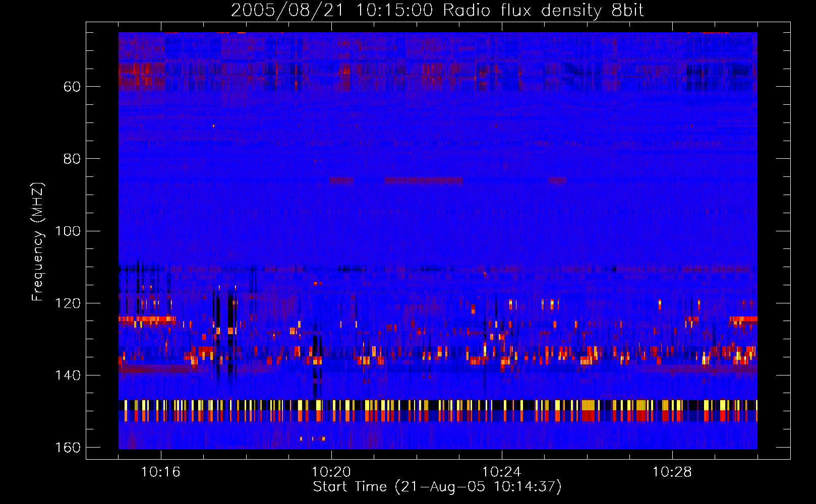This screenshot has height=504, width=816.
Task: Click the 140 frequency tick label
Action: point(68,375)
